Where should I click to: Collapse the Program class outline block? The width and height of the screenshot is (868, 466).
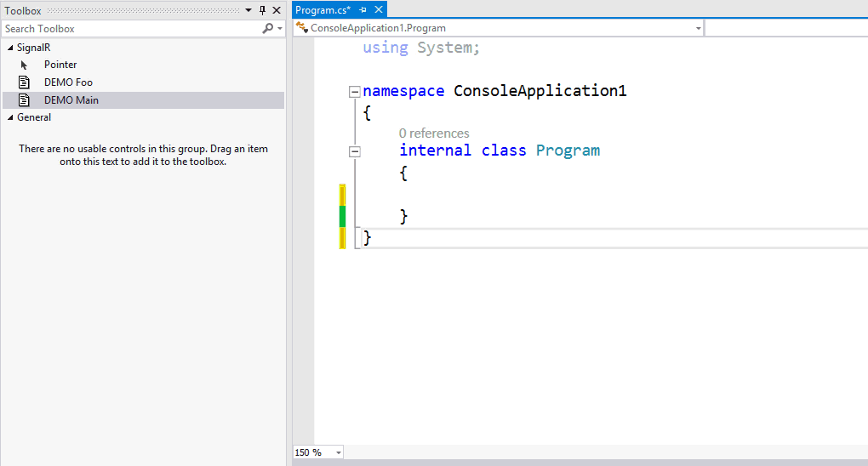pos(355,151)
